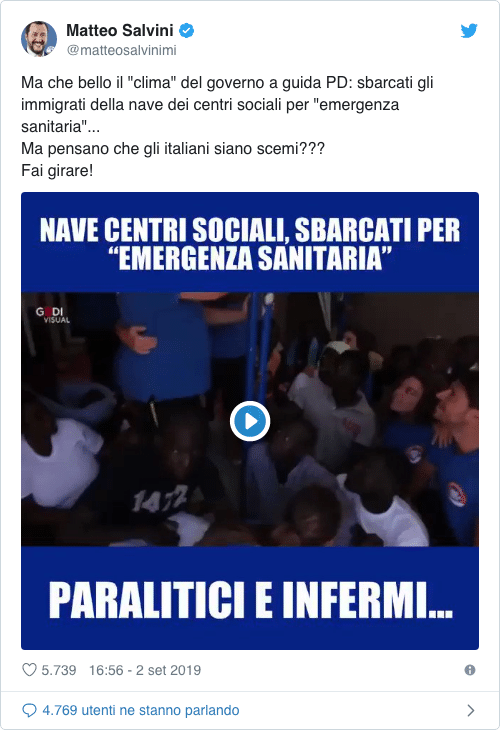Open the 16:56 - 2 set 2019 timestamp
The width and height of the screenshot is (500, 730).
(x=145, y=670)
